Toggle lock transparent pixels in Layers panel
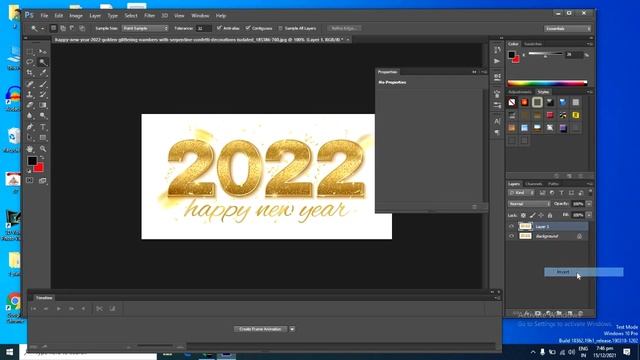640x360 pixels. (523, 215)
